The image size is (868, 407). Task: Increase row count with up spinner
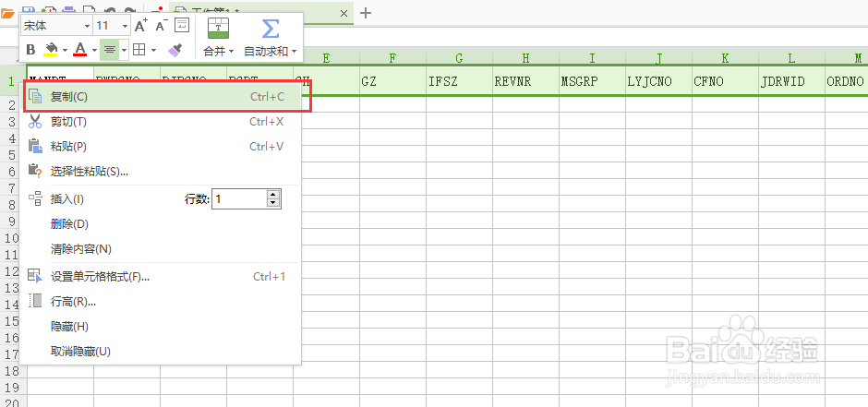click(x=273, y=195)
